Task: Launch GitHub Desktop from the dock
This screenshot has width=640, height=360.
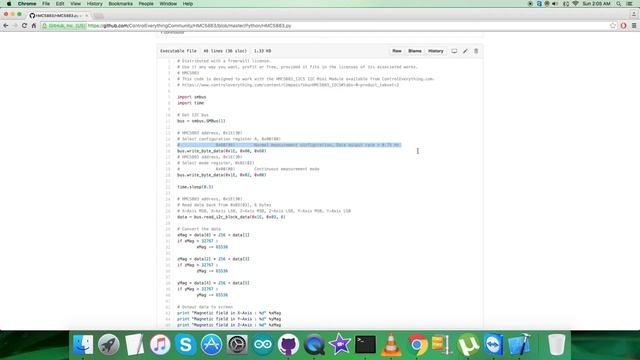Action: 289,345
